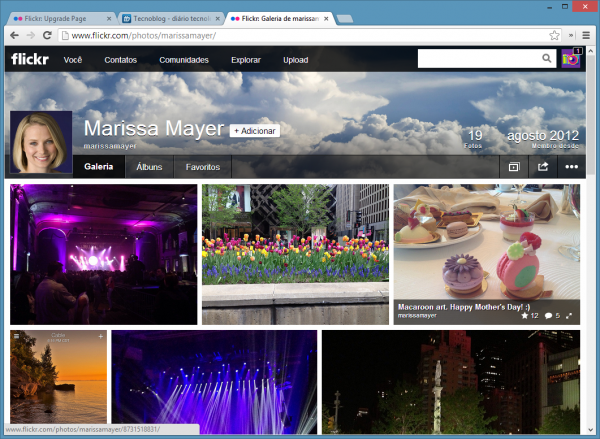Click the Macaroon art photo title

tap(464, 307)
